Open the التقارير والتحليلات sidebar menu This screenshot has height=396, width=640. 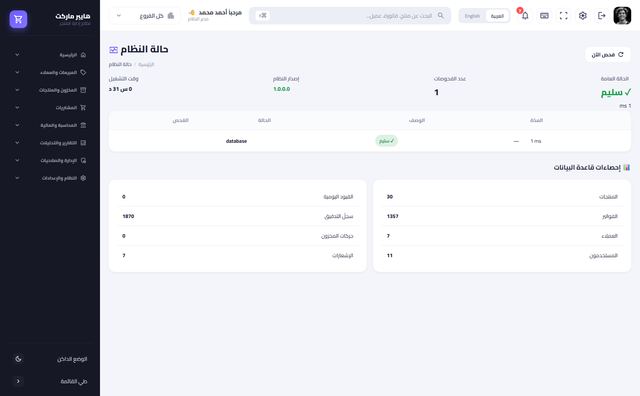pyautogui.click(x=50, y=142)
